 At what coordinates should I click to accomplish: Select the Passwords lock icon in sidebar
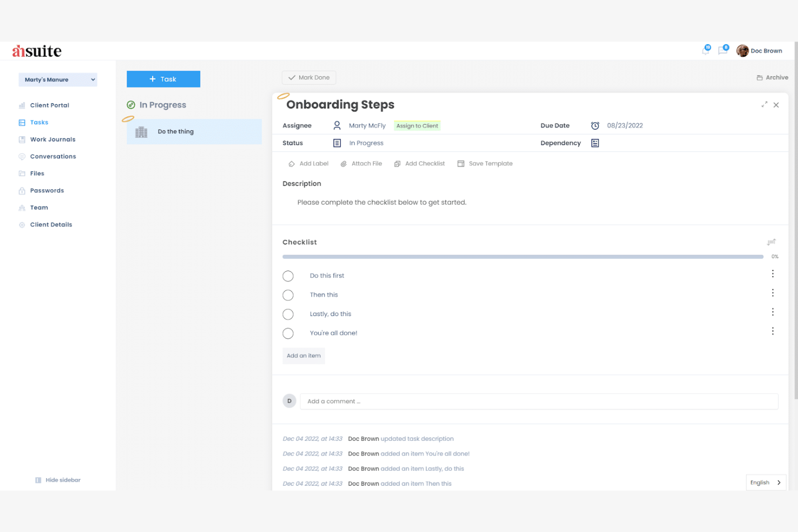[22, 190]
